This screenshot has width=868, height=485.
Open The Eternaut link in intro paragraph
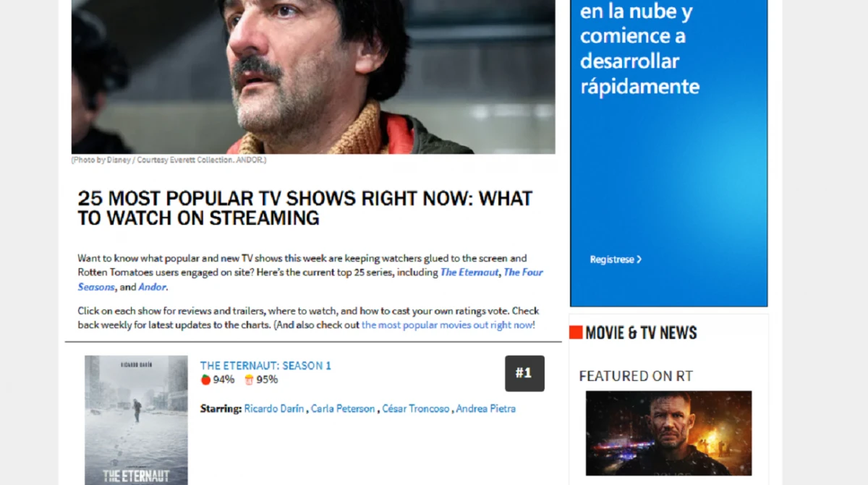(469, 272)
